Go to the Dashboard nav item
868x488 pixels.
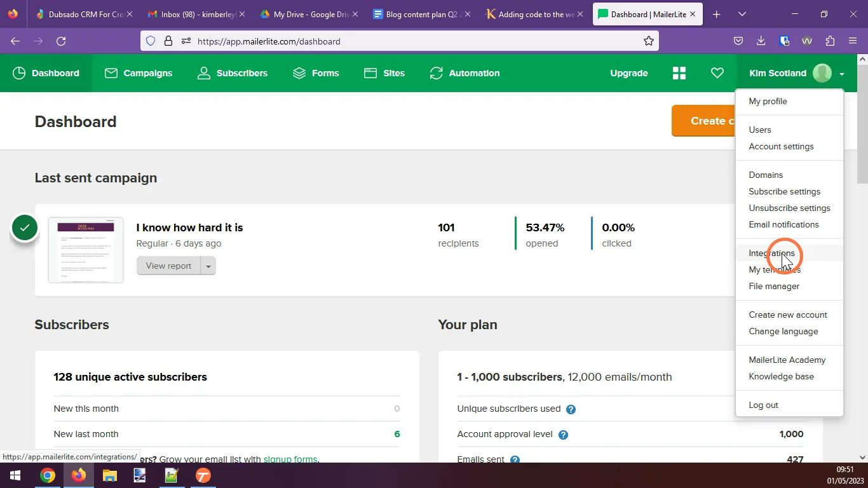[46, 73]
